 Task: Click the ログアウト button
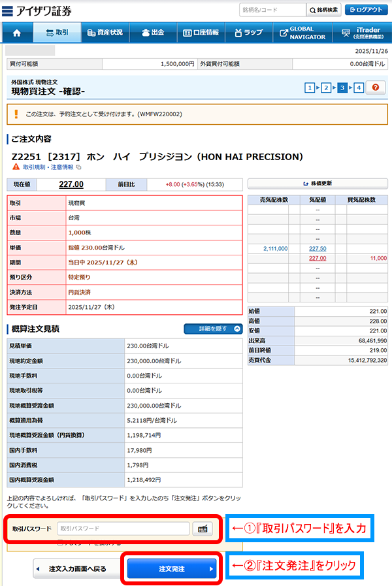tap(367, 10)
